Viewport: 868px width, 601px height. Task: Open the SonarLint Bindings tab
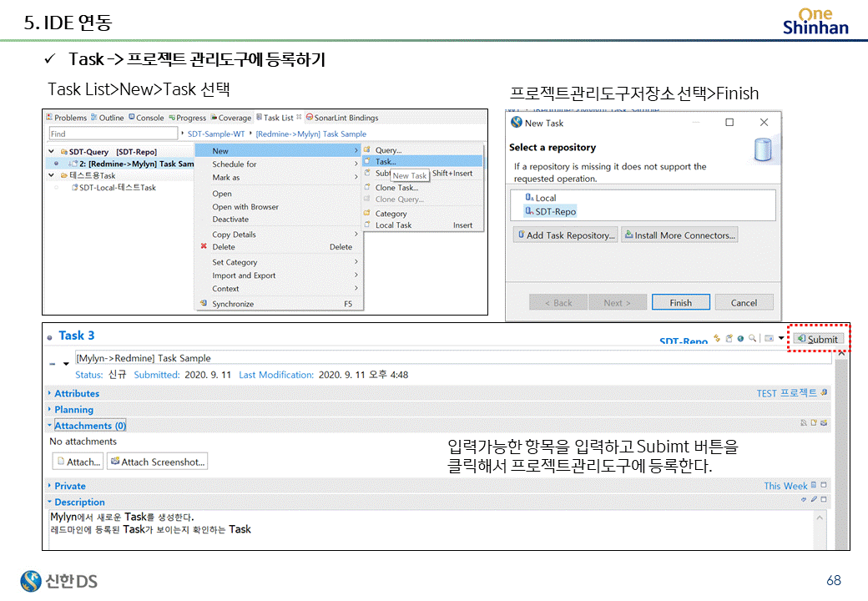(343, 118)
